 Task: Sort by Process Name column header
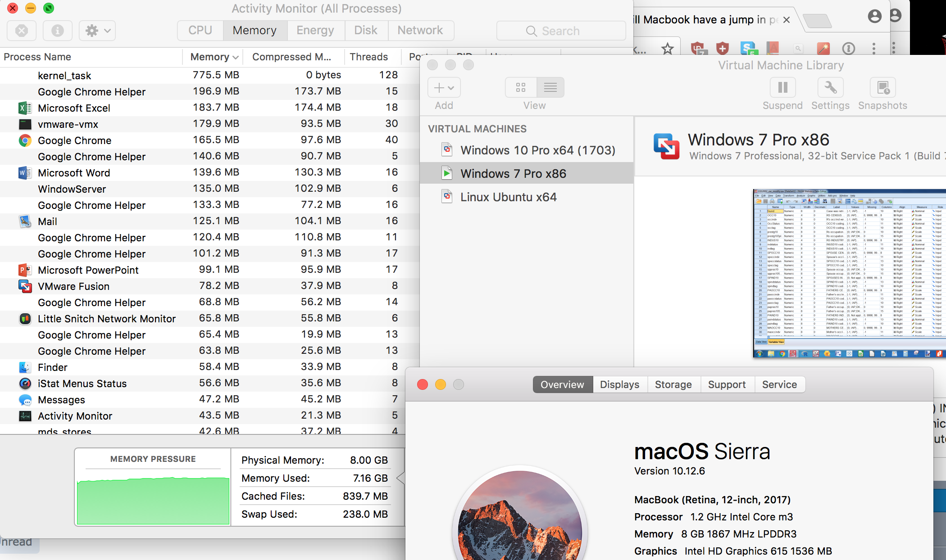pyautogui.click(x=91, y=57)
